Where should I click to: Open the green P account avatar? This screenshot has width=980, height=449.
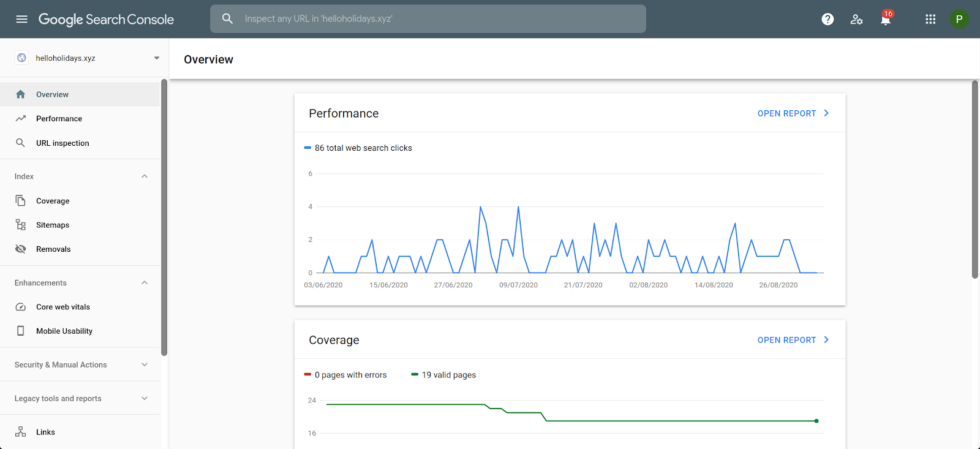959,19
